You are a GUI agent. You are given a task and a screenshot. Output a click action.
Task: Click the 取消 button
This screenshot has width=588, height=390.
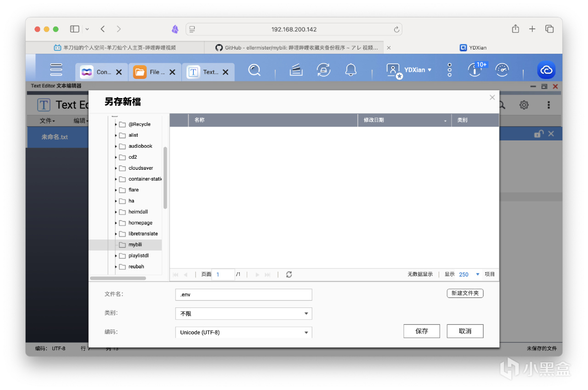tap(465, 331)
